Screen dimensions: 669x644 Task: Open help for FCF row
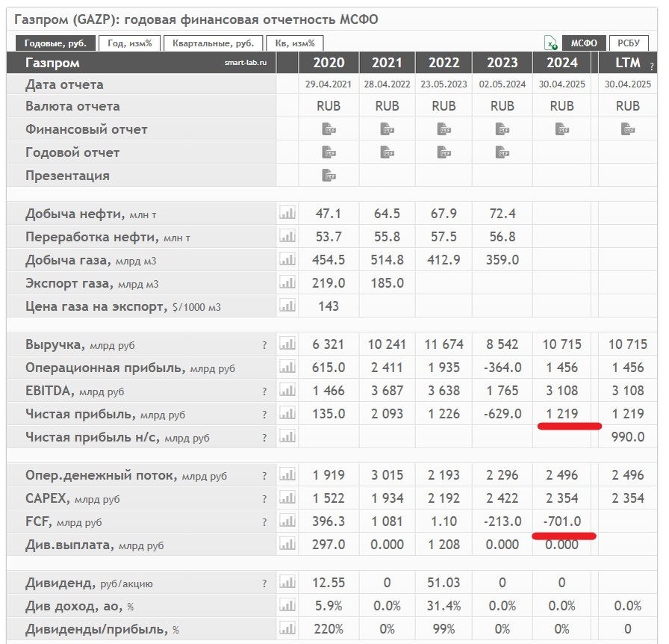click(x=264, y=522)
